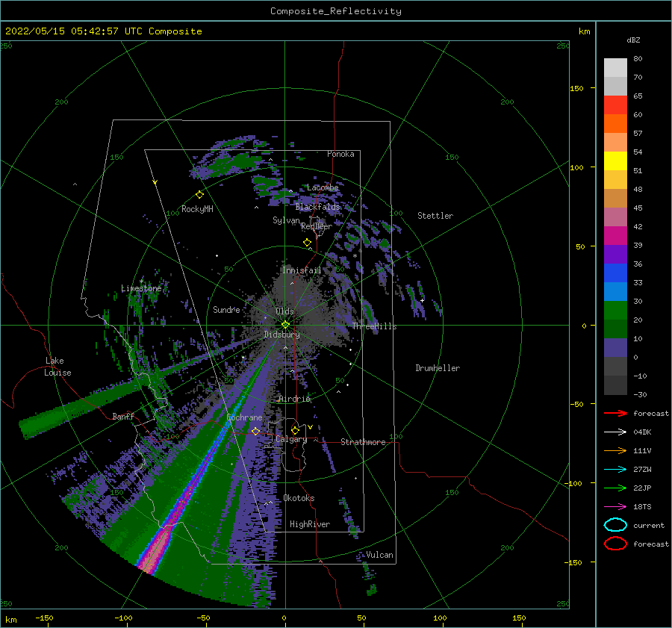Click the cyan 27ZW arrow legend icon
This screenshot has height=628, width=672.
tap(615, 470)
